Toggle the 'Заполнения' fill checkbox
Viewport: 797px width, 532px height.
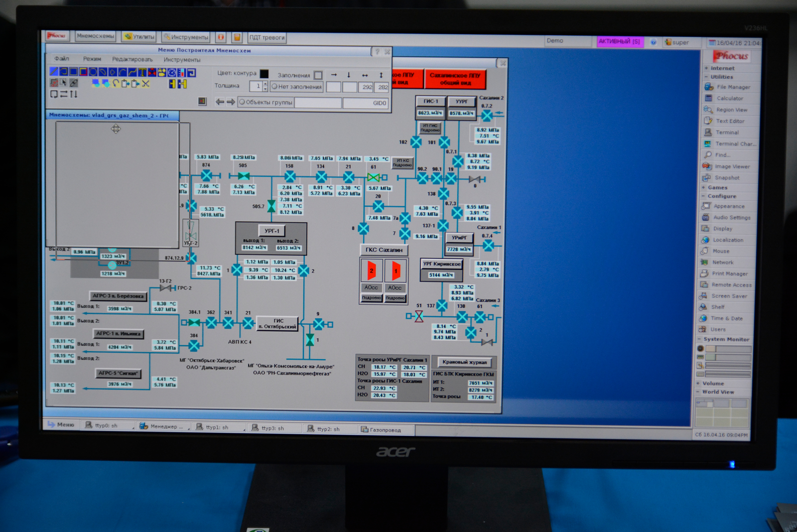tap(318, 75)
